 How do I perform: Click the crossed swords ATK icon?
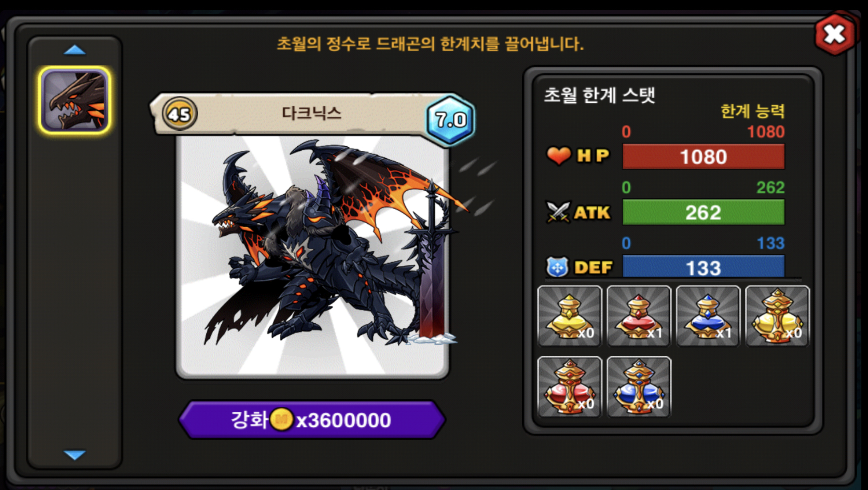click(x=558, y=212)
